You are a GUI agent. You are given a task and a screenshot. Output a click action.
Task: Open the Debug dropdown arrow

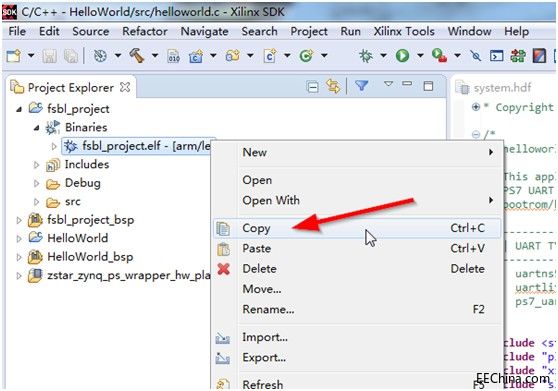(x=383, y=56)
